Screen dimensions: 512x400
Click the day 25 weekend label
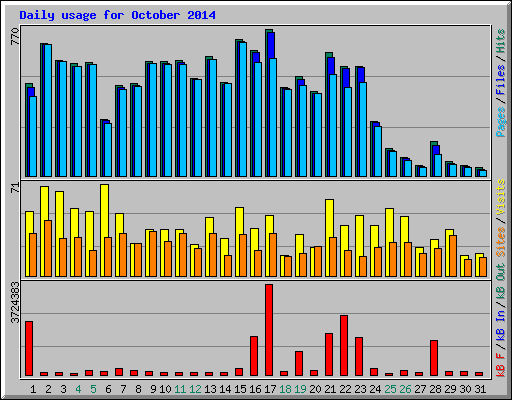(x=390, y=389)
